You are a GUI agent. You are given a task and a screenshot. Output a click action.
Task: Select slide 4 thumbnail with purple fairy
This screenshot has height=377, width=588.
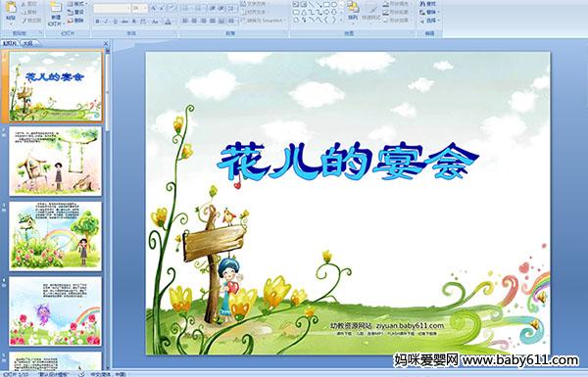pyautogui.click(x=56, y=311)
